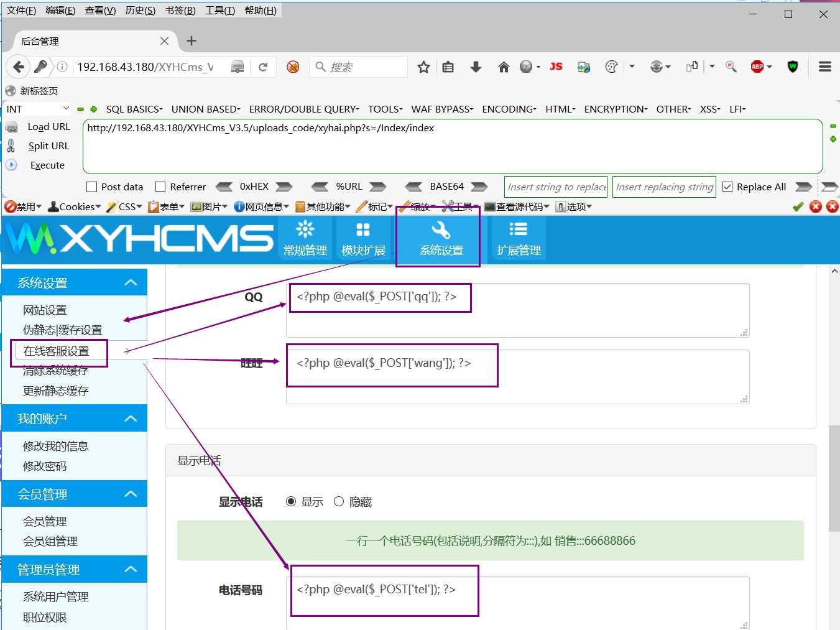Open the ENCODING dropdown
This screenshot has width=840, height=630.
click(x=509, y=109)
